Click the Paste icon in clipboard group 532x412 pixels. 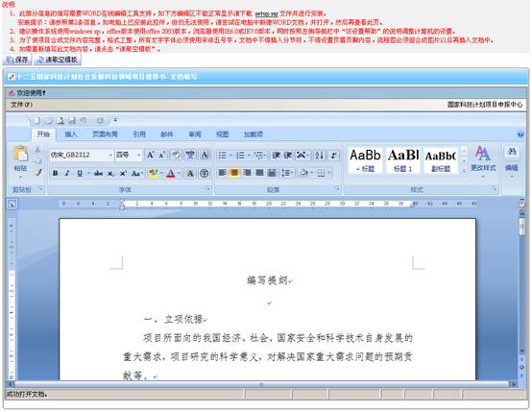[21, 155]
